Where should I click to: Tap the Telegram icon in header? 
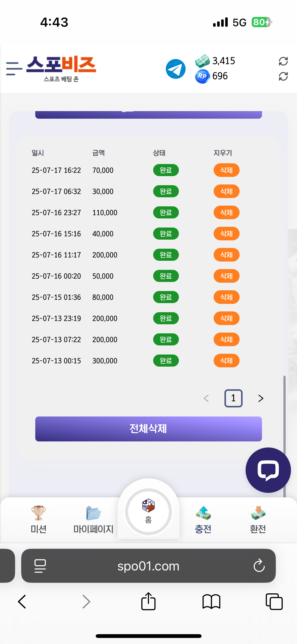pyautogui.click(x=176, y=69)
